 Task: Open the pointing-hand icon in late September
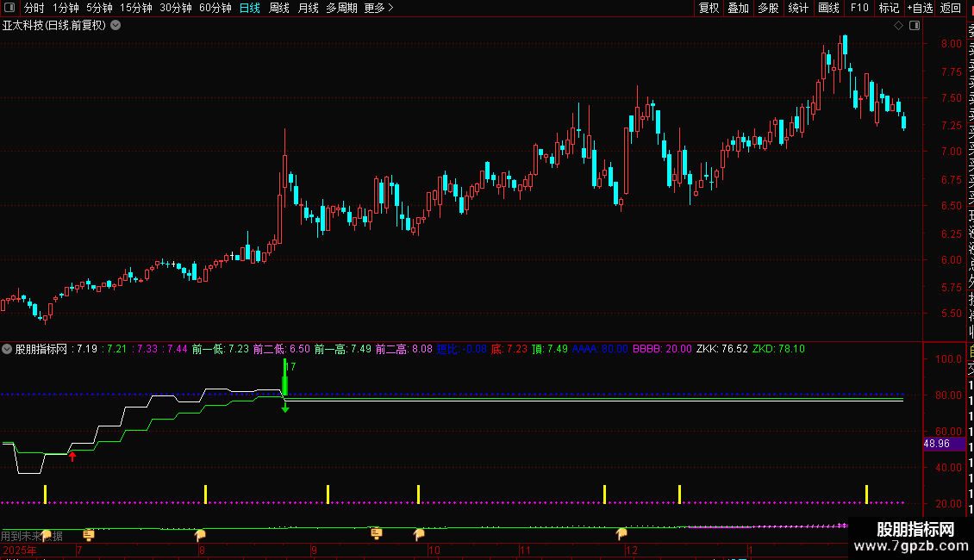pyautogui.click(x=419, y=534)
